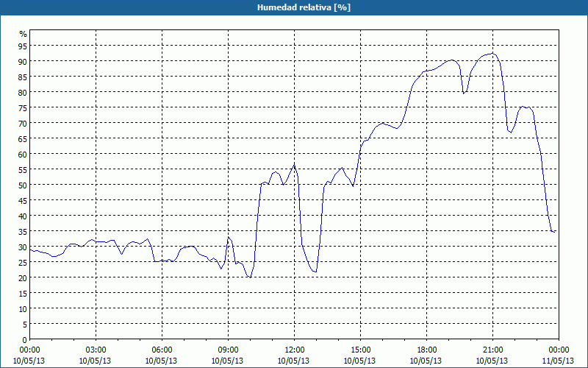Click the '40' y-axis label
This screenshot has height=368, width=588.
pos(23,216)
